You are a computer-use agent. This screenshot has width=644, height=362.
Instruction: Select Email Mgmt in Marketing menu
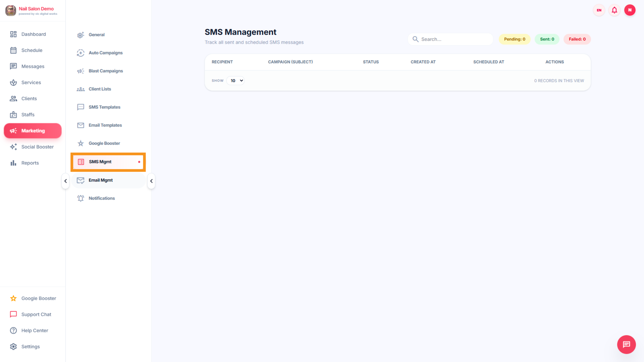tap(101, 180)
